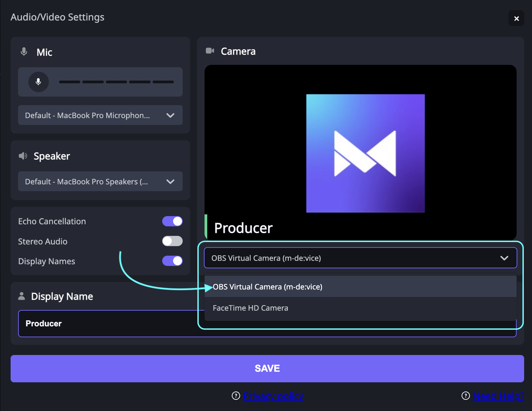Click the chevron of the camera dropdown
The image size is (532, 411).
[504, 258]
